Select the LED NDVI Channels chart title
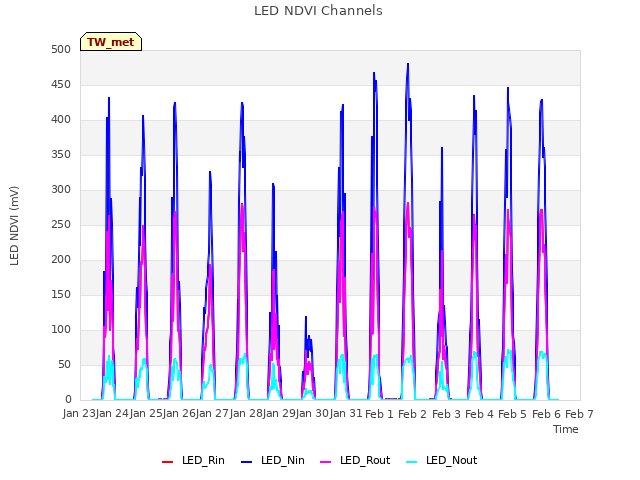This screenshot has height=480, width=640. tap(318, 11)
